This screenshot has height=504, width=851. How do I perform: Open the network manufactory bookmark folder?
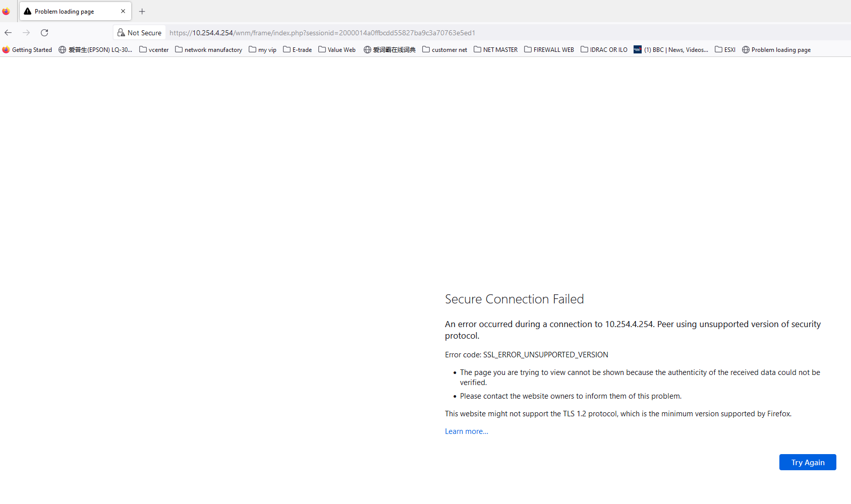coord(208,50)
